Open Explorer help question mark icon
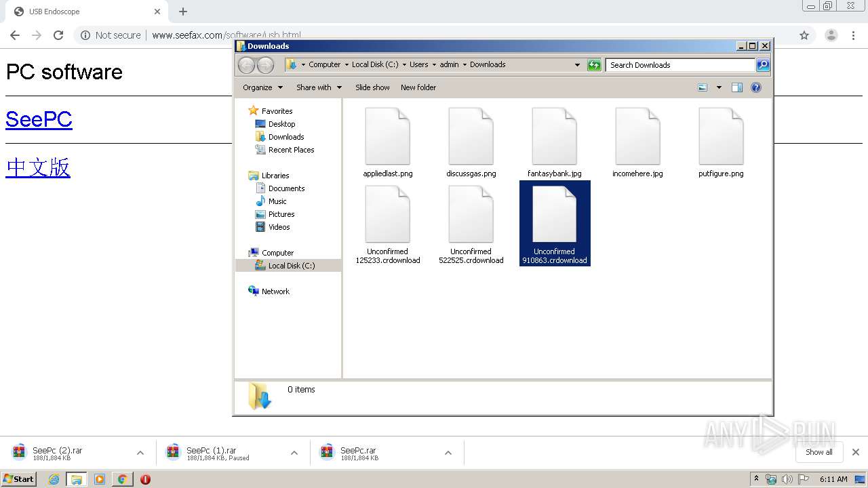Image resolution: width=868 pixels, height=488 pixels. (x=756, y=87)
